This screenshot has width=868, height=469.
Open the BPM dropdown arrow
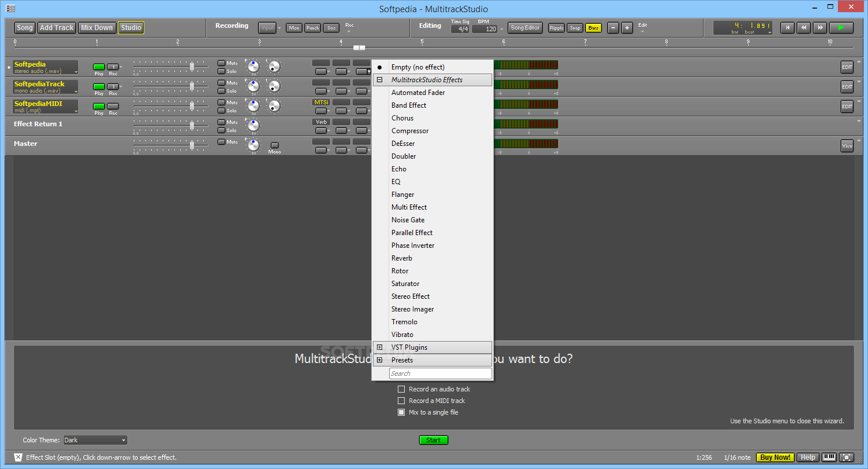coord(501,29)
